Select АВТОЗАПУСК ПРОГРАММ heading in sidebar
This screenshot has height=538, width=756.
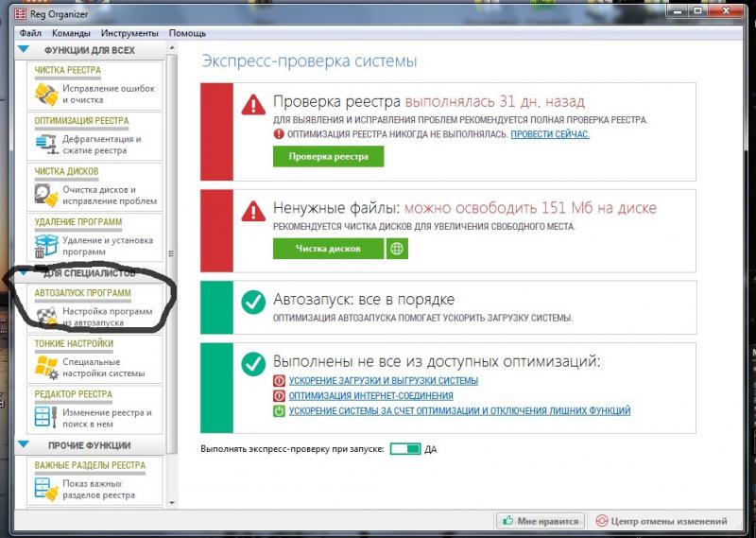(x=82, y=293)
